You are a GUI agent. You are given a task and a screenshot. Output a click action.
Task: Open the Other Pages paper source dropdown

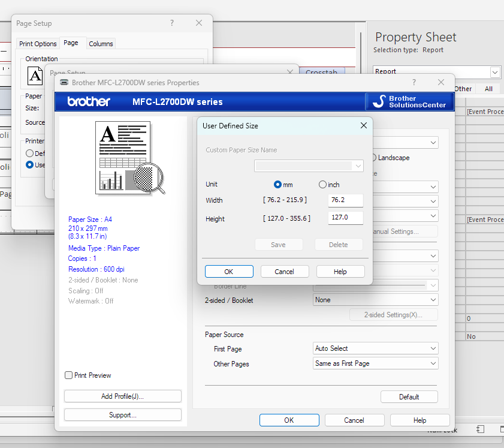coord(375,363)
